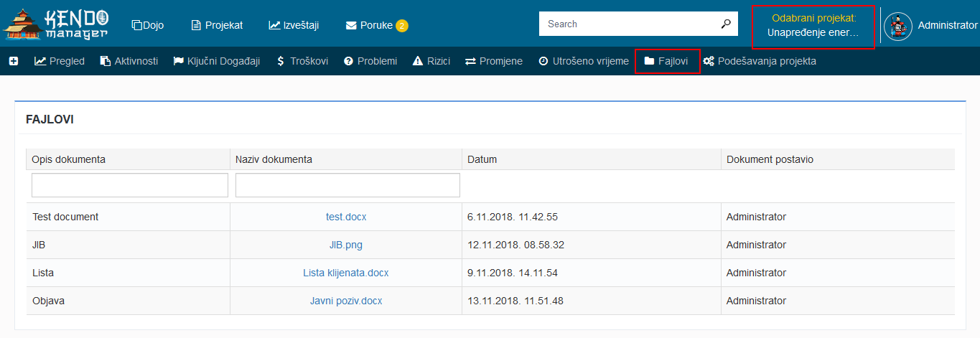Open Podešavanja projekta settings

point(760,62)
